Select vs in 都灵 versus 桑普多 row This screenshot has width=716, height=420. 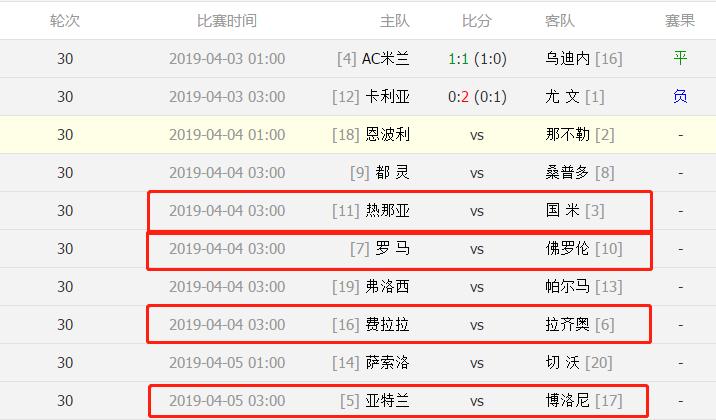477,173
